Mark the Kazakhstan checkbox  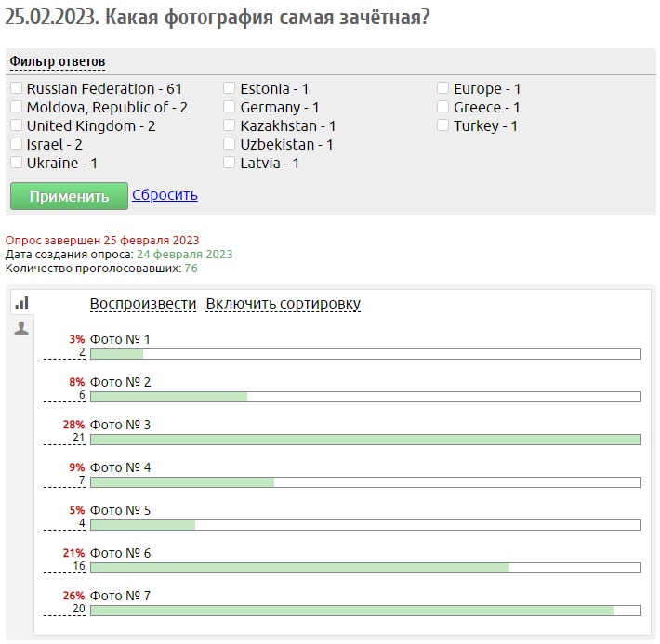(x=230, y=125)
